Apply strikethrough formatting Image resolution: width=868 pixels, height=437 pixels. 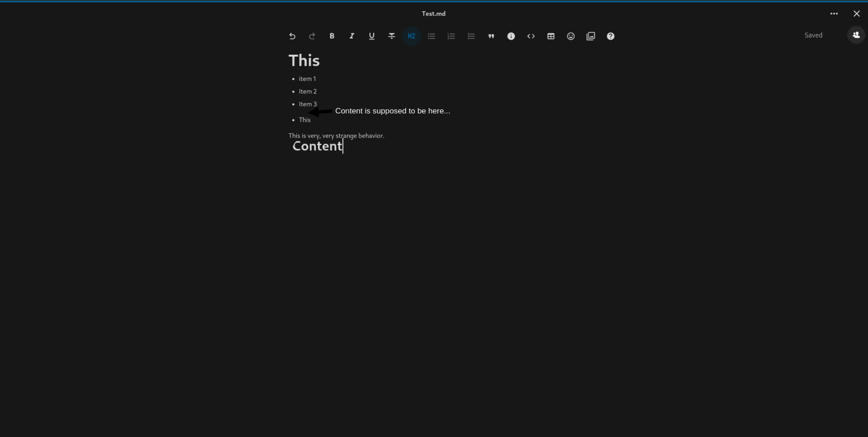(392, 36)
